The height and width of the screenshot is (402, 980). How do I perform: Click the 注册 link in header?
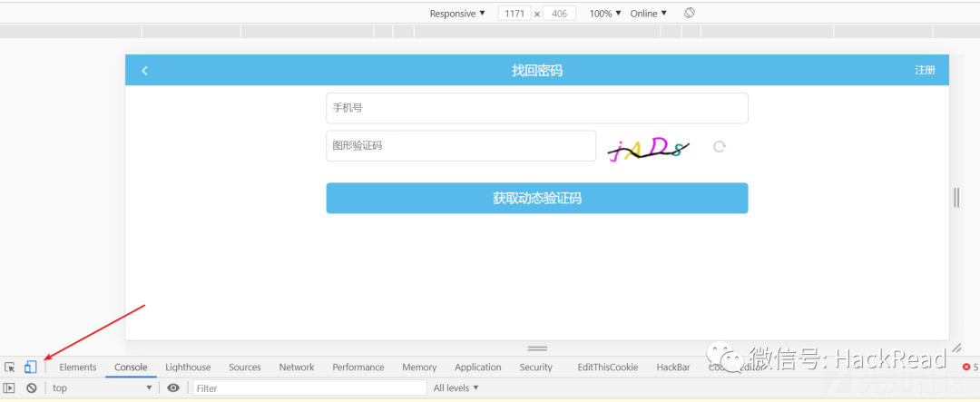[925, 70]
